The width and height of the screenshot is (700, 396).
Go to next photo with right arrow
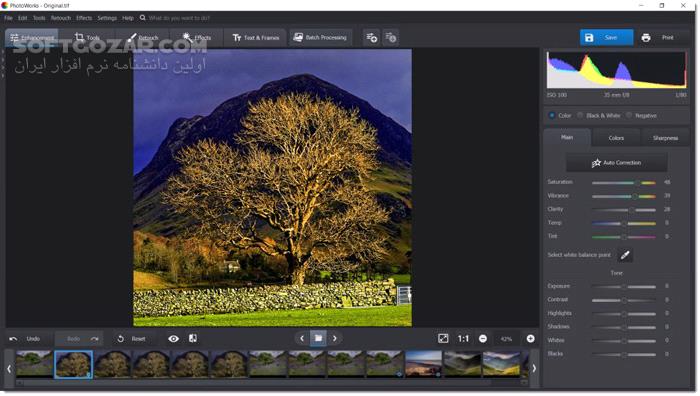click(335, 338)
